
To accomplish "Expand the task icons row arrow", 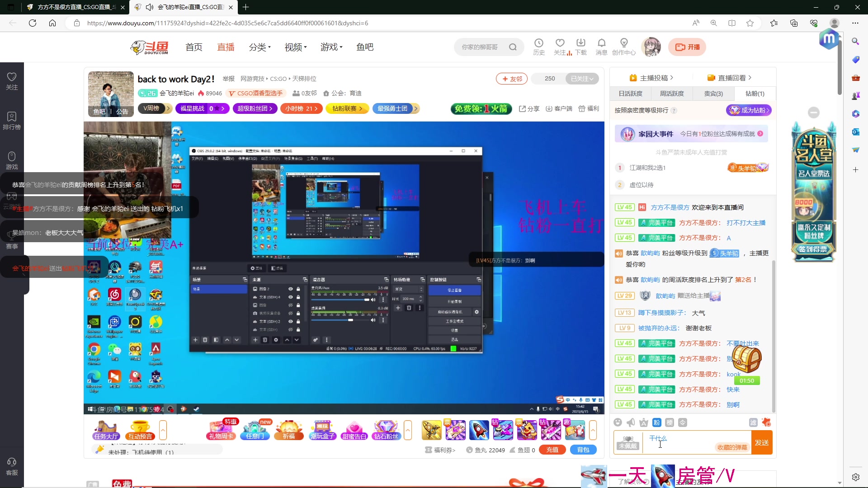I will pyautogui.click(x=163, y=430).
